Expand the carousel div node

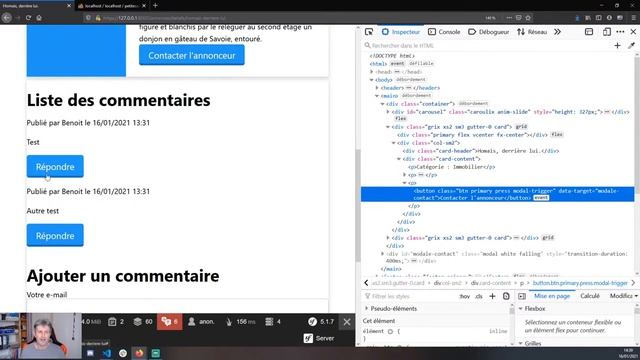(388, 111)
